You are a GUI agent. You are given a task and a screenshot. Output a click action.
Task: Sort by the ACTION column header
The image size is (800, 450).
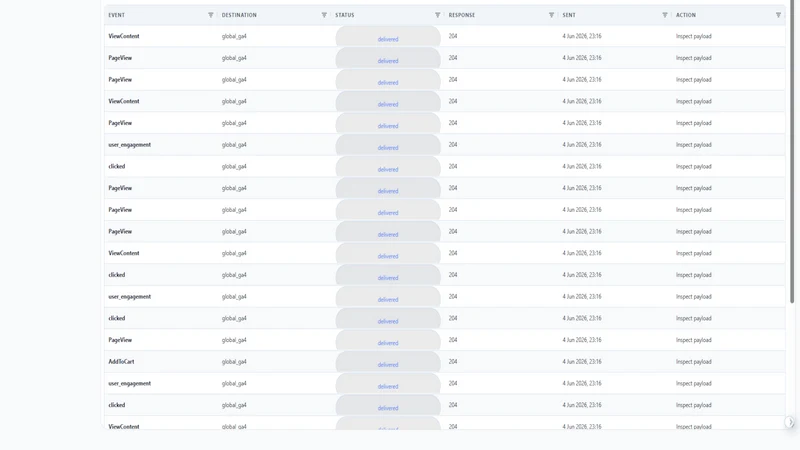(x=686, y=15)
